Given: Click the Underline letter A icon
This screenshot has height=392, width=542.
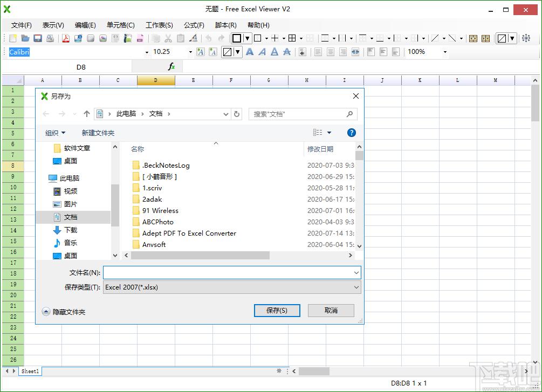Looking at the screenshot, I should pos(275,52).
